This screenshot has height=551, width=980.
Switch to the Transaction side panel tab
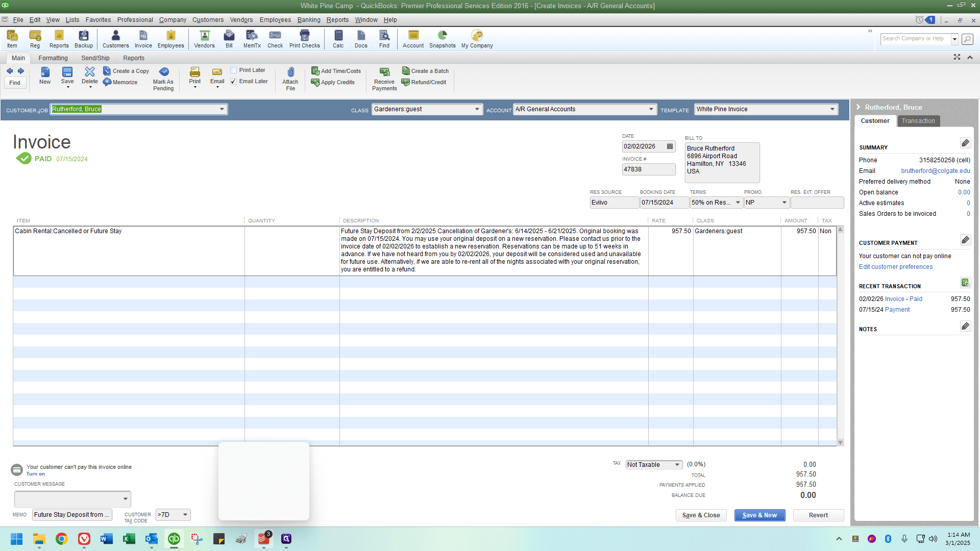pyautogui.click(x=918, y=121)
